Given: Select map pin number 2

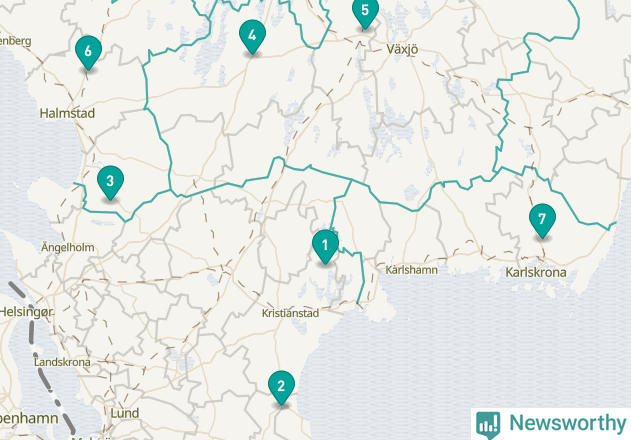Looking at the screenshot, I should point(281,386).
